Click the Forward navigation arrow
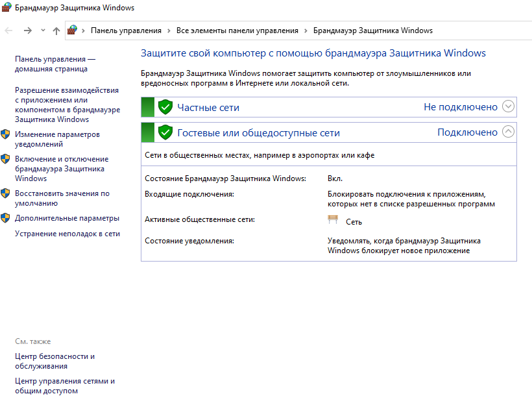Viewport: 532px width, 405px height. (28, 31)
